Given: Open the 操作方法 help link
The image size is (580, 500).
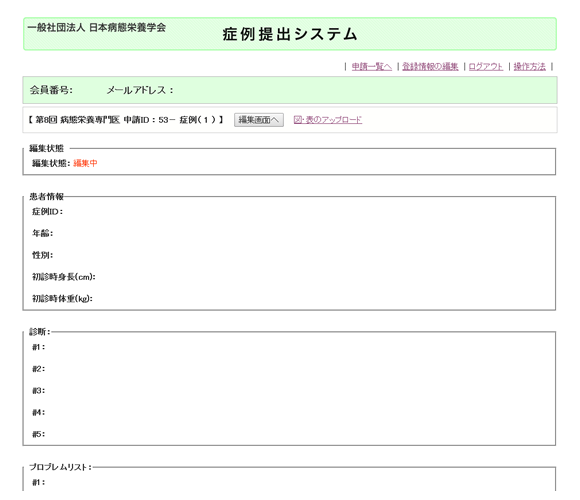Looking at the screenshot, I should (x=529, y=67).
